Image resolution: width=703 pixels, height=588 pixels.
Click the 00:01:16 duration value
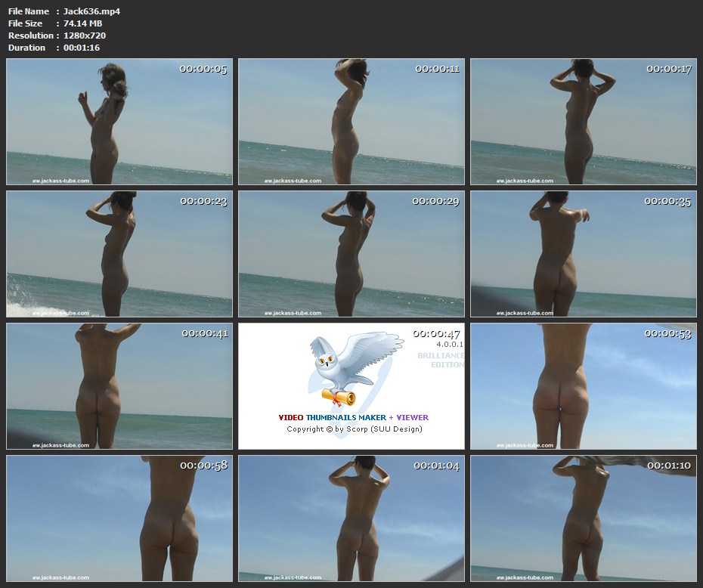pos(82,48)
